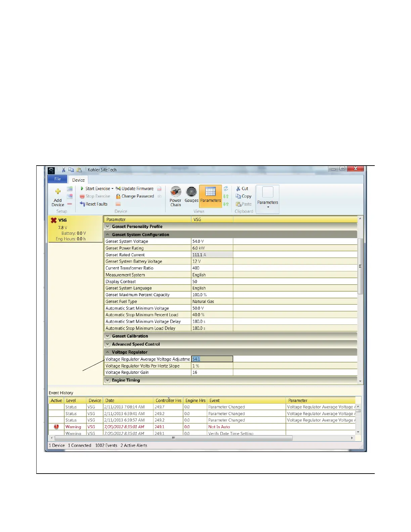Screen dimensions: 411x532
Task: Click the Stop Exercise icon
Action: coord(82,196)
